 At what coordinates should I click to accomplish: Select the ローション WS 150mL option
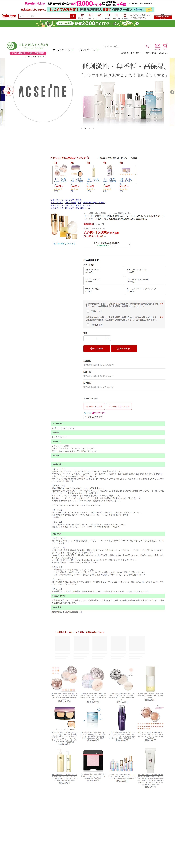tap(145, 290)
